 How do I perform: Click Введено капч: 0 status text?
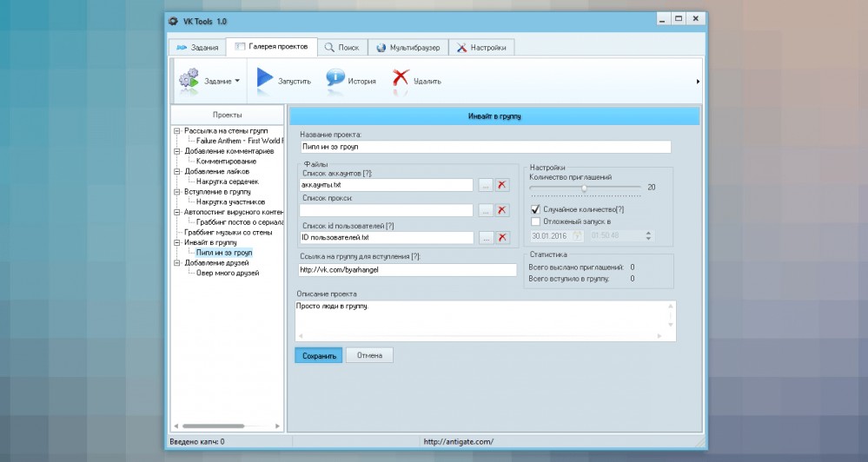[197, 441]
